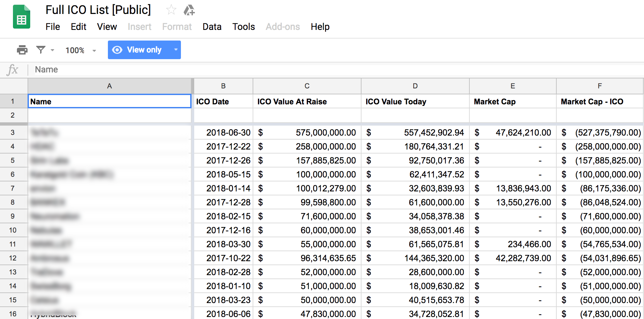644x319 pixels.
Task: Open the Edit menu
Action: point(78,27)
